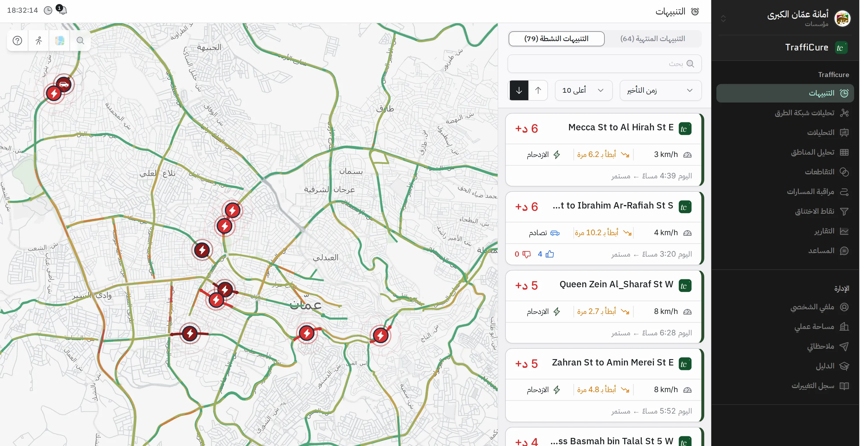Open the Mecca St to Al Hirah St E alert

(x=604, y=149)
